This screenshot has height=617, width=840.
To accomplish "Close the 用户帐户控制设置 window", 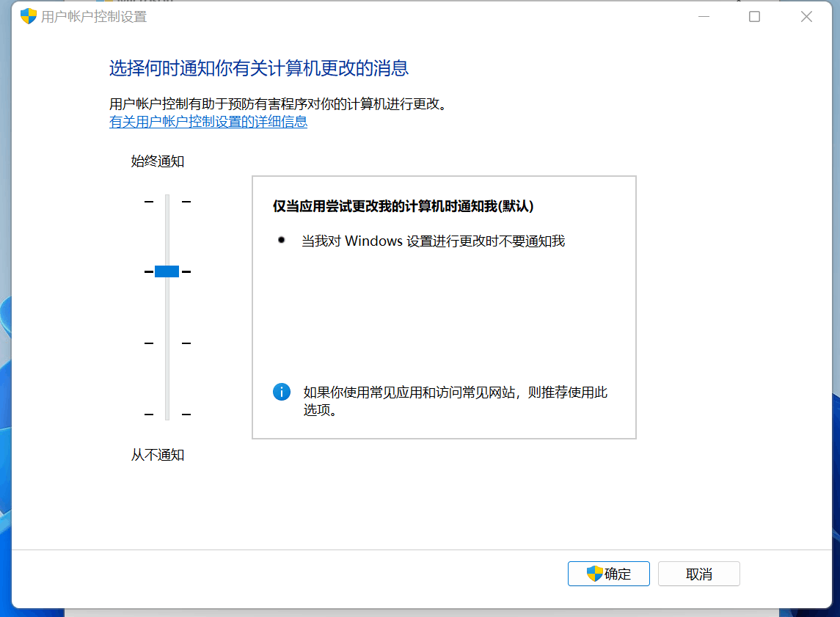I will pos(806,17).
